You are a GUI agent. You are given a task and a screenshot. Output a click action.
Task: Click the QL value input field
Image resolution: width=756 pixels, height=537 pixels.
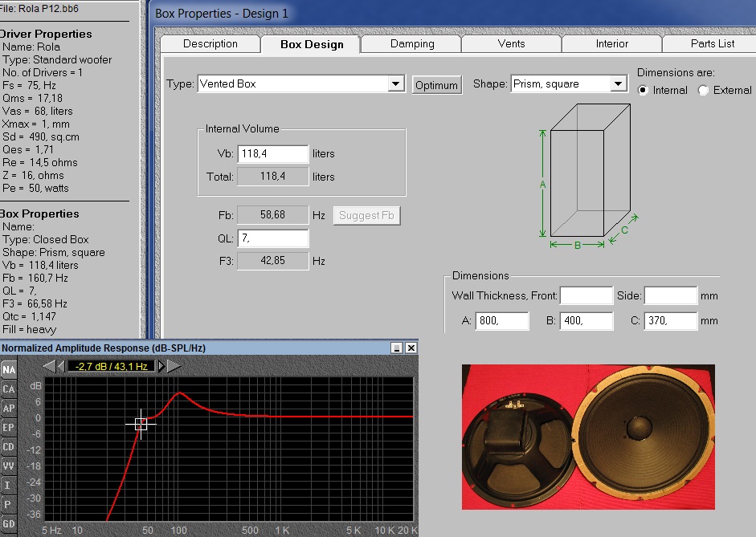coord(272,238)
